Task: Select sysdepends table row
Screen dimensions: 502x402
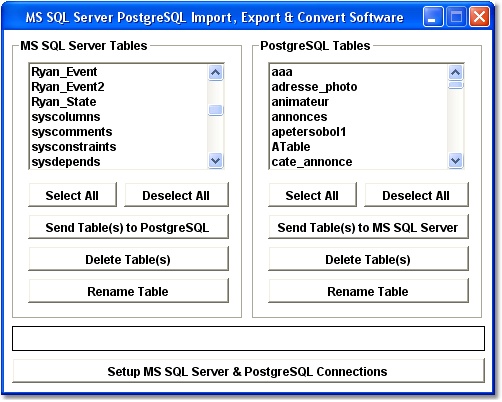Action: pos(118,162)
